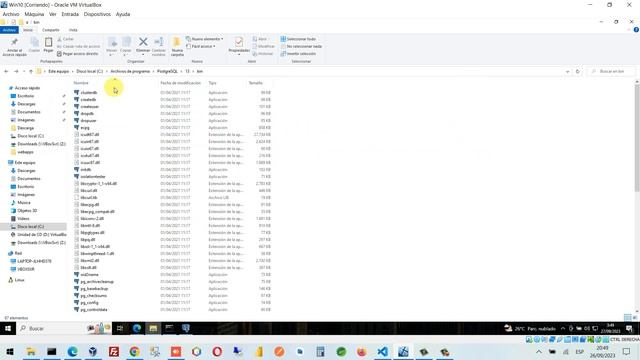Open the Archivo ribbon tab
640x360 pixels.
coord(9,30)
